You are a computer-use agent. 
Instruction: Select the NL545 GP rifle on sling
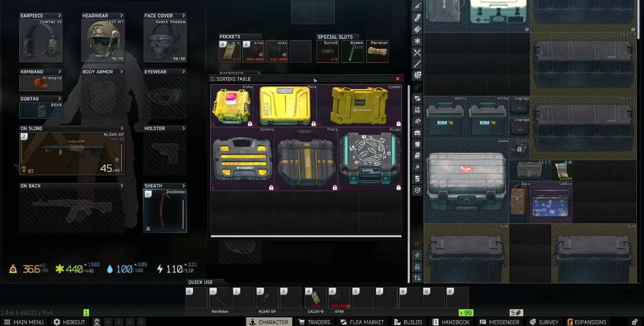tap(72, 153)
